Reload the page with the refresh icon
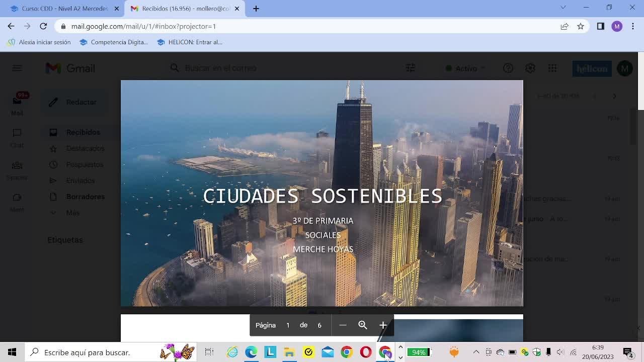The image size is (644, 362). pyautogui.click(x=43, y=26)
